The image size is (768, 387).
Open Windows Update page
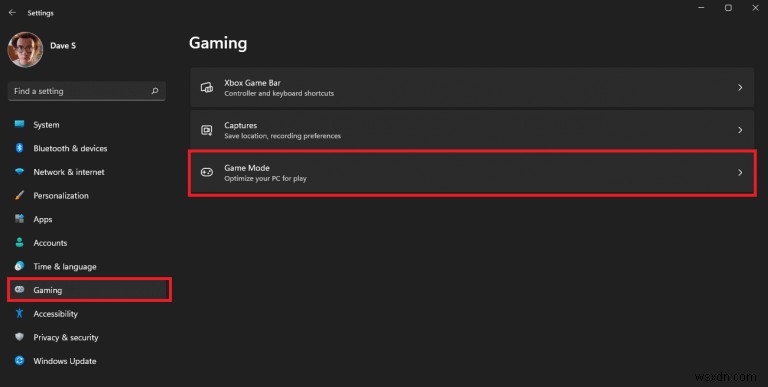pyautogui.click(x=65, y=361)
